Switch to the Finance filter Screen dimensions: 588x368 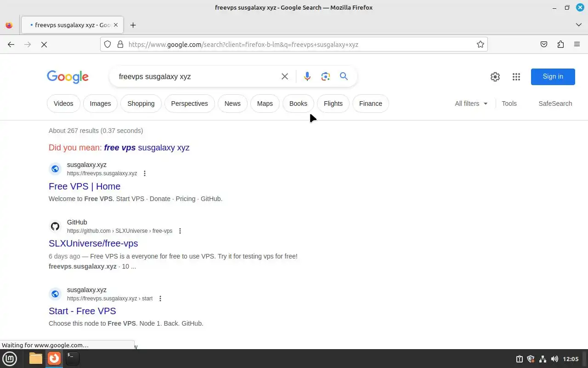(x=371, y=103)
